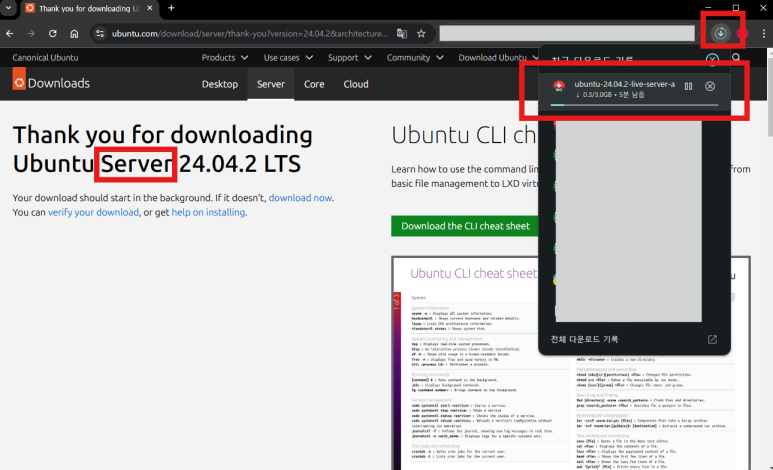Image resolution: width=773 pixels, height=470 pixels.
Task: Expand the Download Ubuntu menu
Action: tap(498, 58)
